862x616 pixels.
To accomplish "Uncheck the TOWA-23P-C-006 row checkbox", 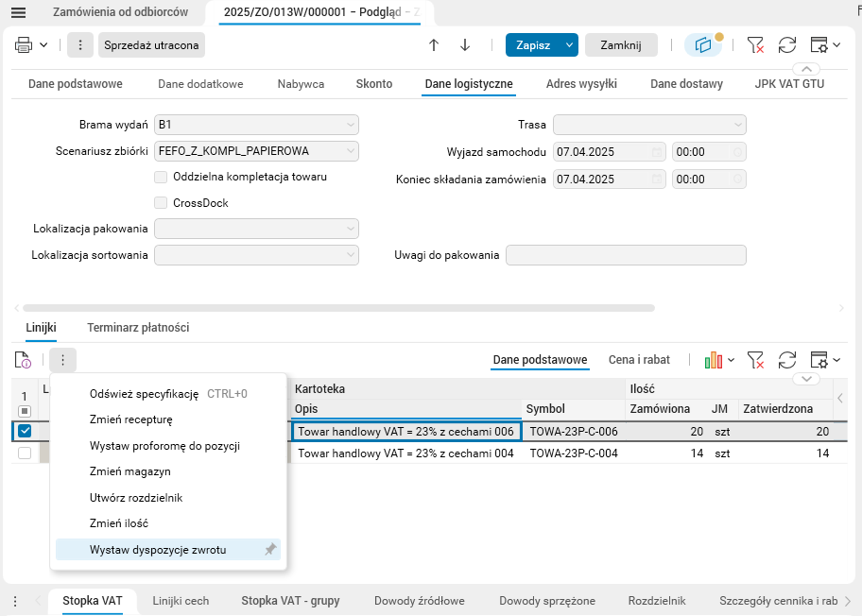I will pyautogui.click(x=25, y=431).
